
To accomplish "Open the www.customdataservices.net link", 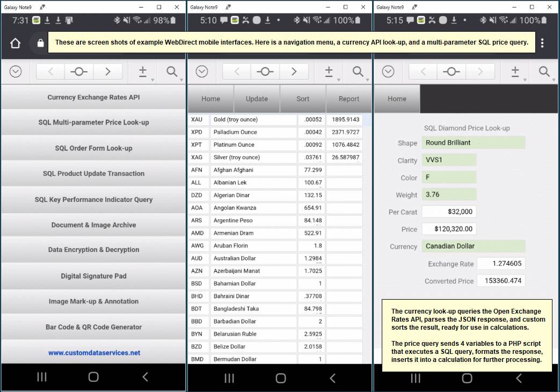I will [93, 353].
